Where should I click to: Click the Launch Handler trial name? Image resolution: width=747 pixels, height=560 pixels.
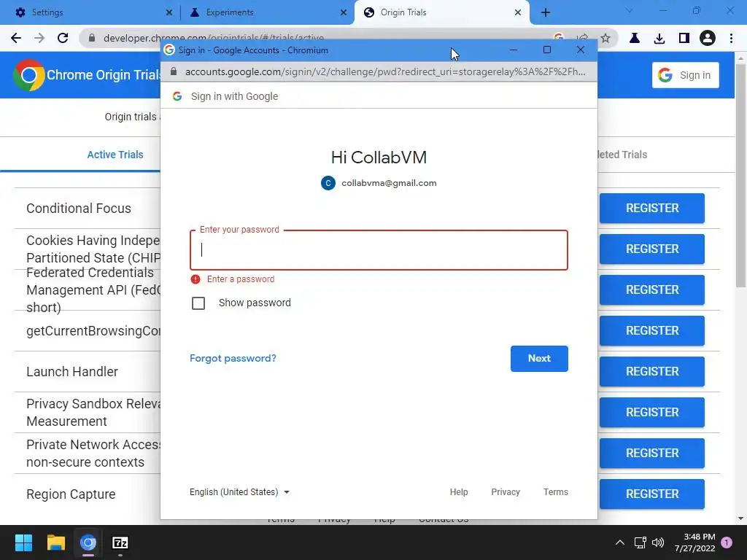click(x=72, y=372)
